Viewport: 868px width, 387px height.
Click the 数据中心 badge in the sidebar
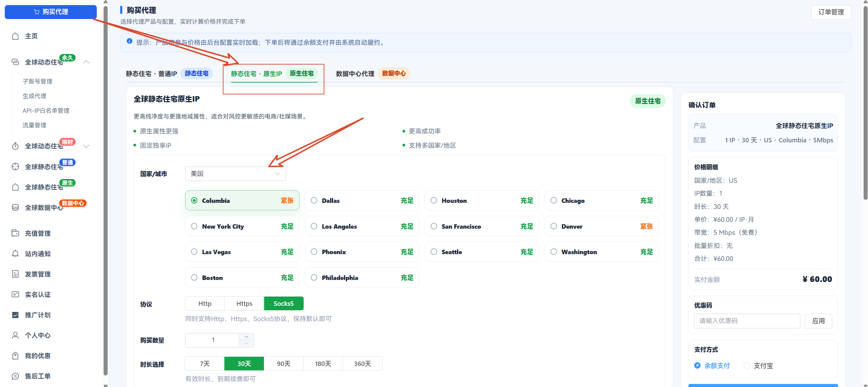click(73, 203)
